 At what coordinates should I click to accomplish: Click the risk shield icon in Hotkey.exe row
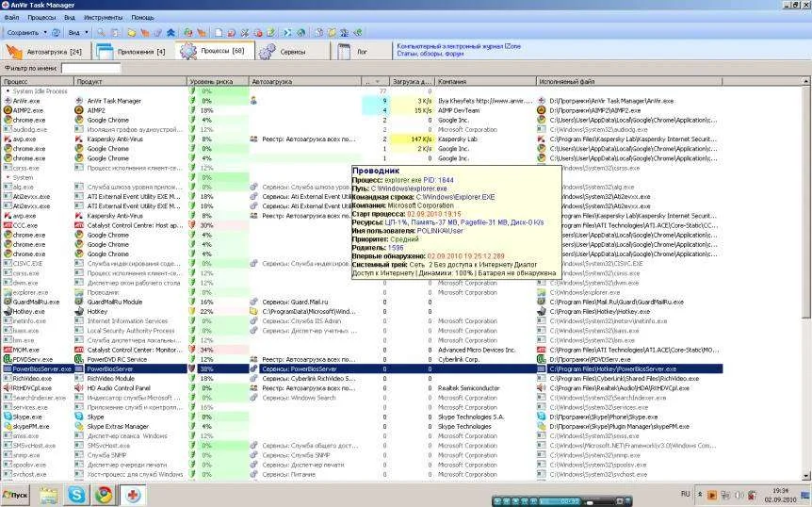click(x=193, y=311)
